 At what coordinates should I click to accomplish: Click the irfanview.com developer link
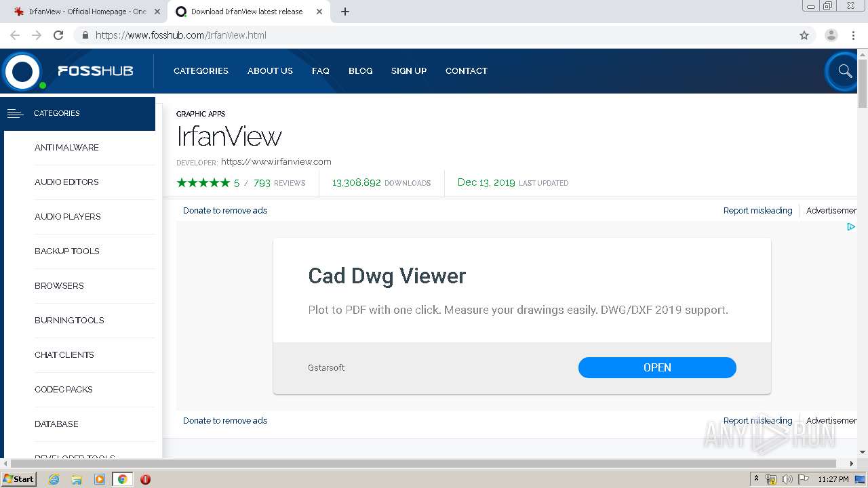point(276,161)
